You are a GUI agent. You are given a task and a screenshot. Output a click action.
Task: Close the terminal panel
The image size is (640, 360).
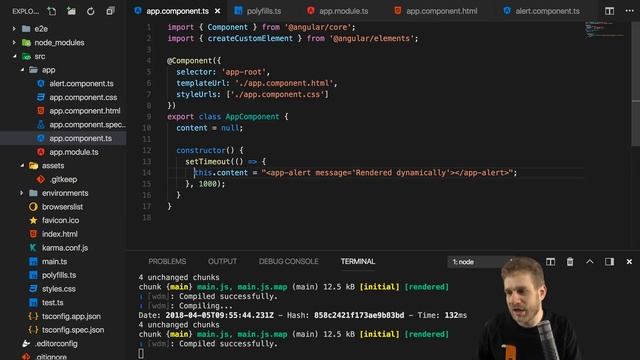[629, 262]
